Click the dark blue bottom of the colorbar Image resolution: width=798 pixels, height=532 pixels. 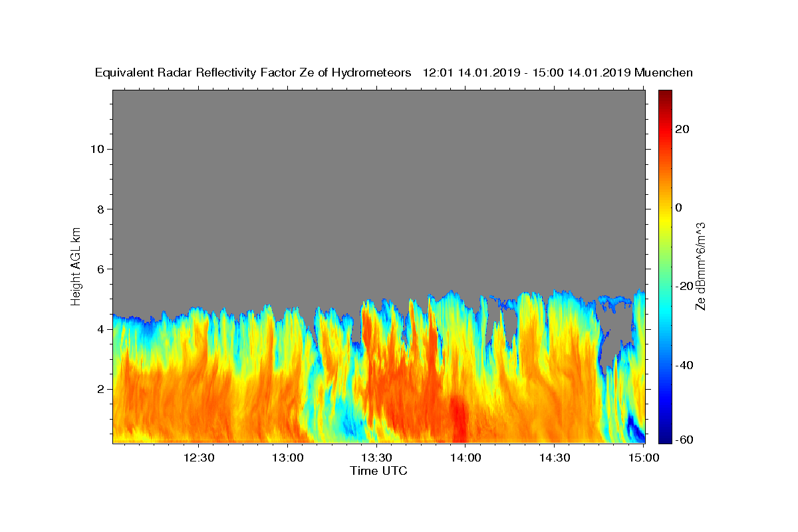point(664,438)
